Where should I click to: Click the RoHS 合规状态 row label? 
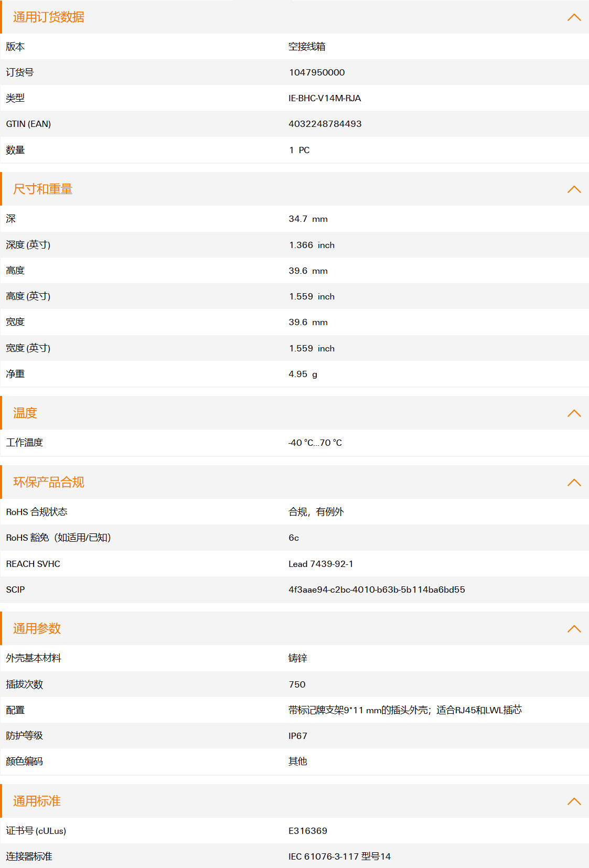click(37, 512)
